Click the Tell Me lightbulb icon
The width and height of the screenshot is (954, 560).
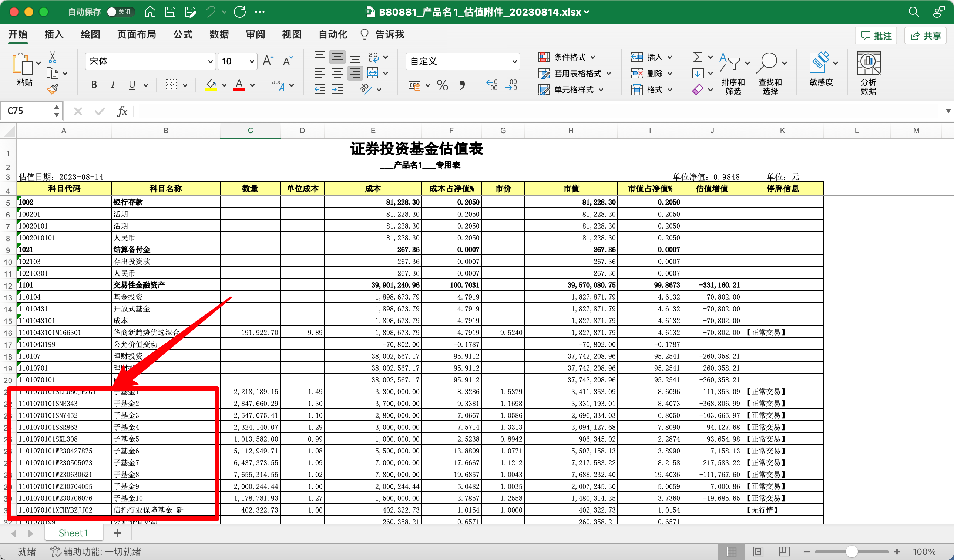(x=364, y=34)
